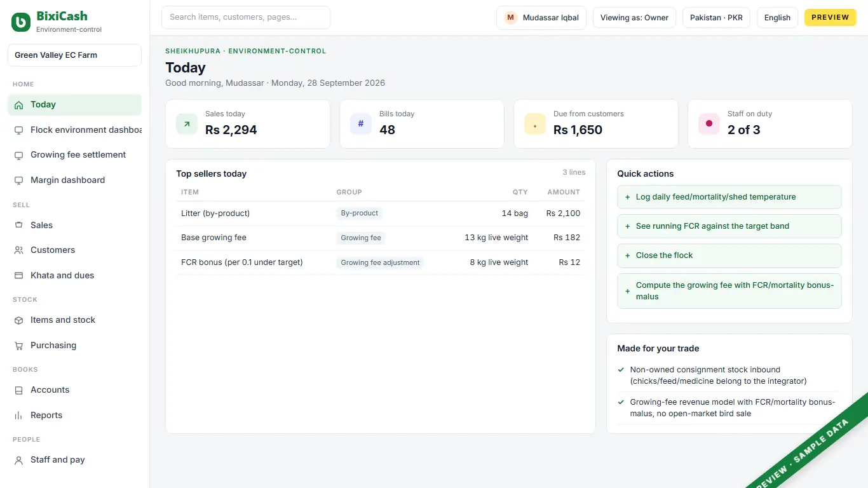
Task: Focus the search items, customers, pages field
Action: point(246,18)
